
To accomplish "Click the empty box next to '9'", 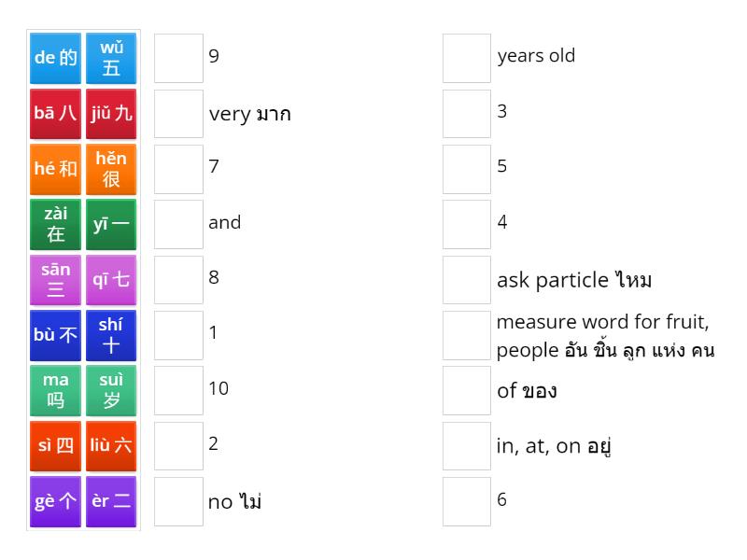I will 178,58.
